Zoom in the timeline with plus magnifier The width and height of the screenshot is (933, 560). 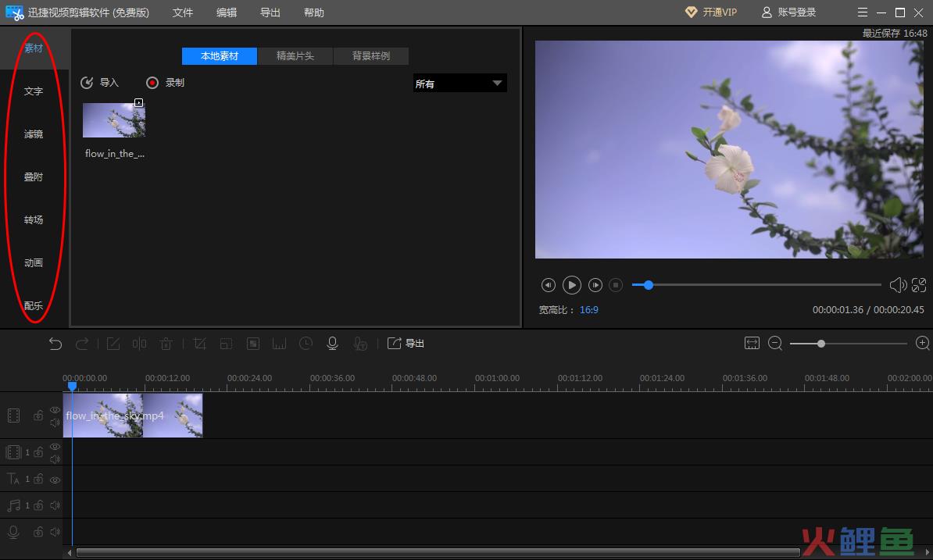pos(922,344)
